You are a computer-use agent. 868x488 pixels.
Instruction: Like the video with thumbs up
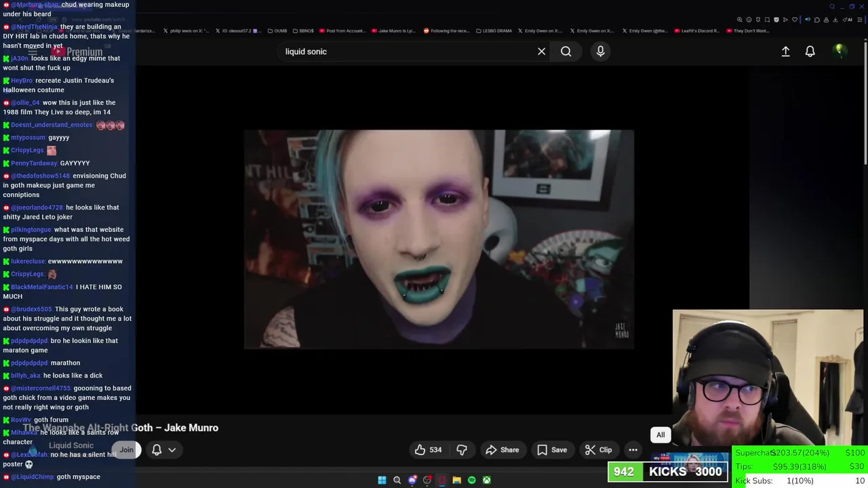coord(429,450)
